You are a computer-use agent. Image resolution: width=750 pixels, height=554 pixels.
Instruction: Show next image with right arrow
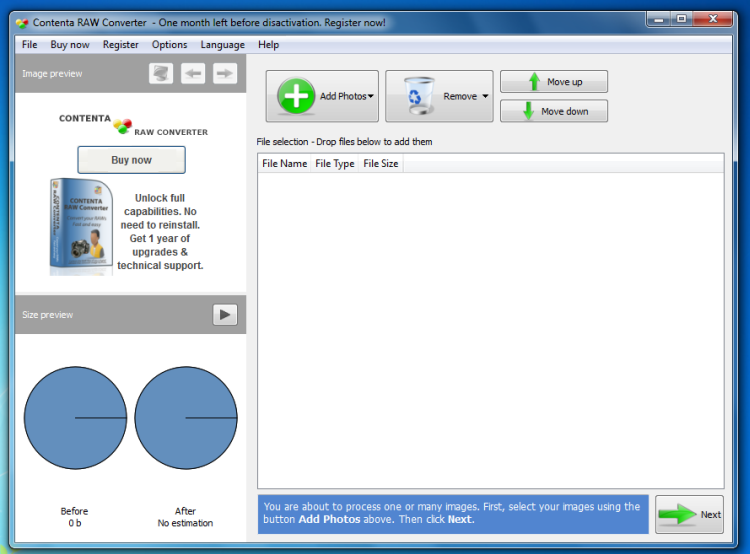[x=225, y=74]
